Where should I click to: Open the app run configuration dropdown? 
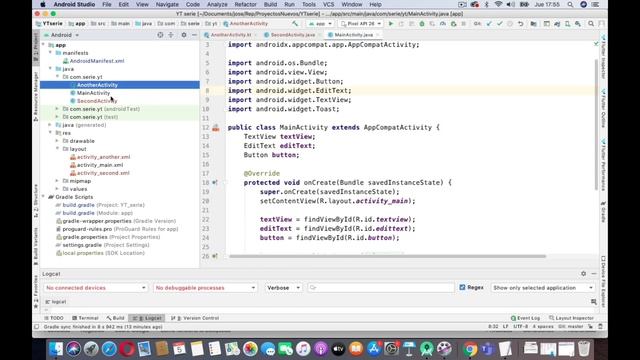[320, 24]
